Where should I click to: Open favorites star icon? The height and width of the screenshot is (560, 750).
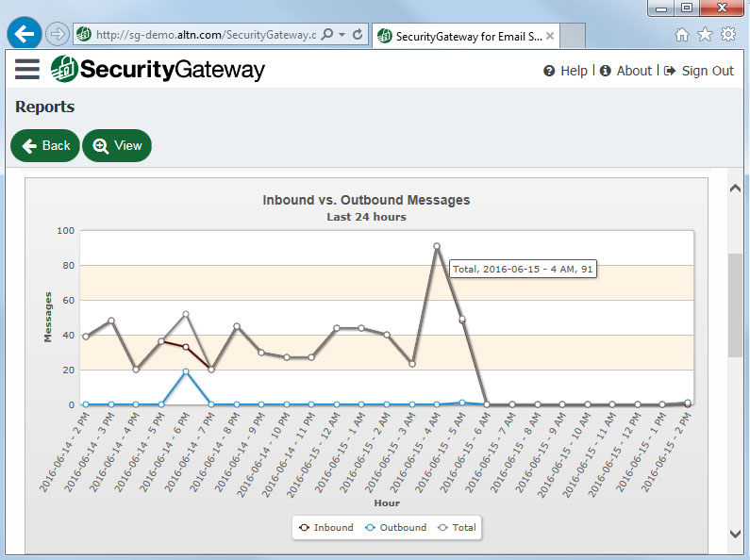705,34
